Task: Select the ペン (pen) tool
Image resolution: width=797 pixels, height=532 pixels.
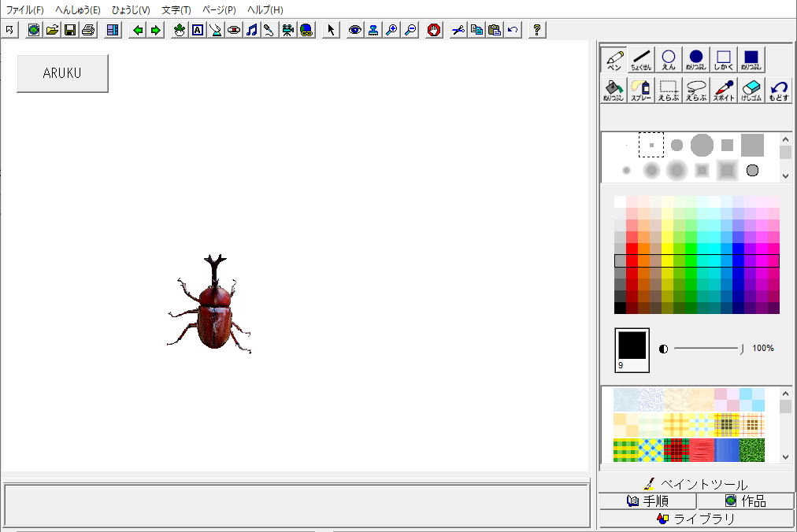Action: [x=614, y=60]
